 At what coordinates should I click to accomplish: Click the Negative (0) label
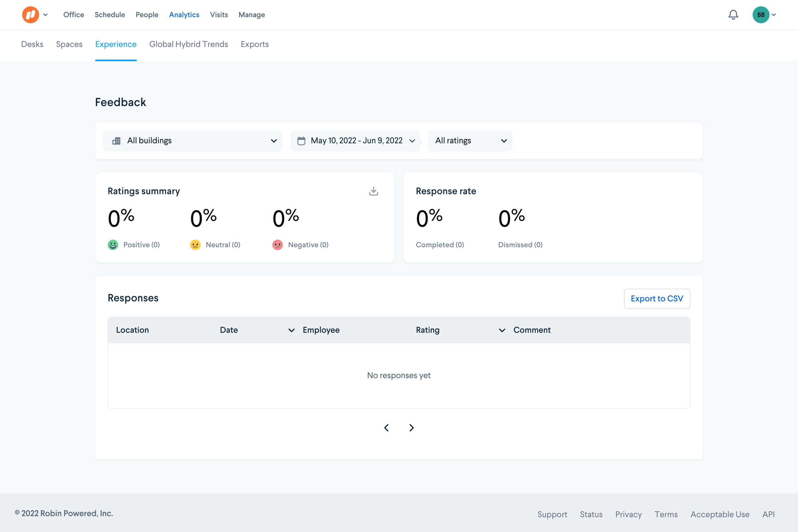[x=309, y=245]
